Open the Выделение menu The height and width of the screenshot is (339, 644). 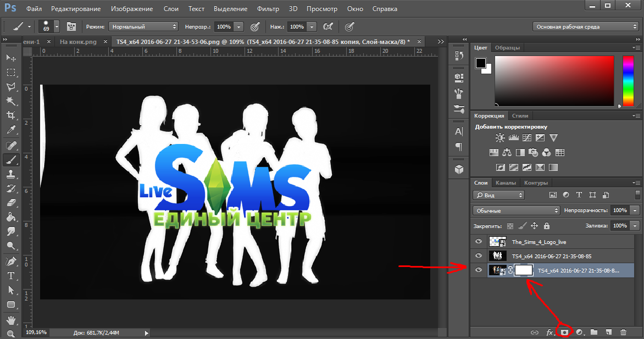point(230,9)
